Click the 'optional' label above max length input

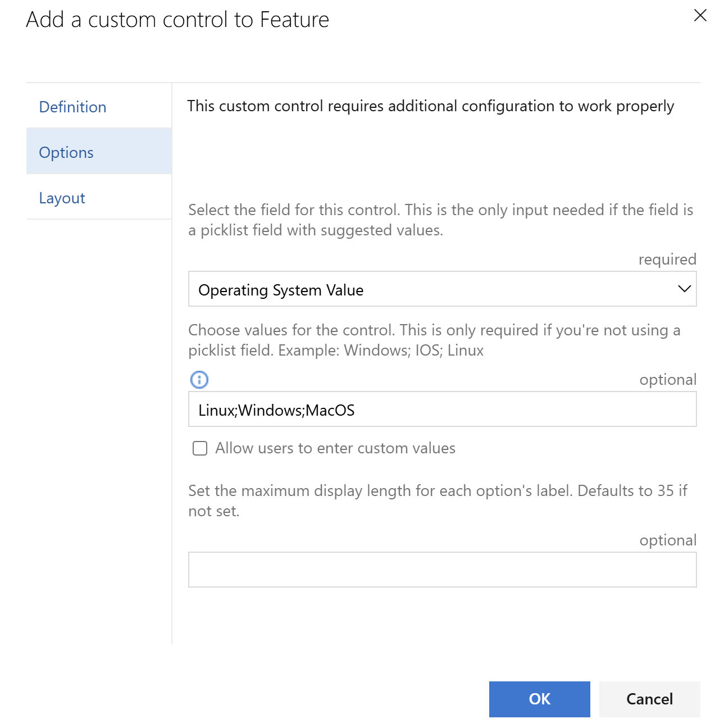(x=667, y=540)
